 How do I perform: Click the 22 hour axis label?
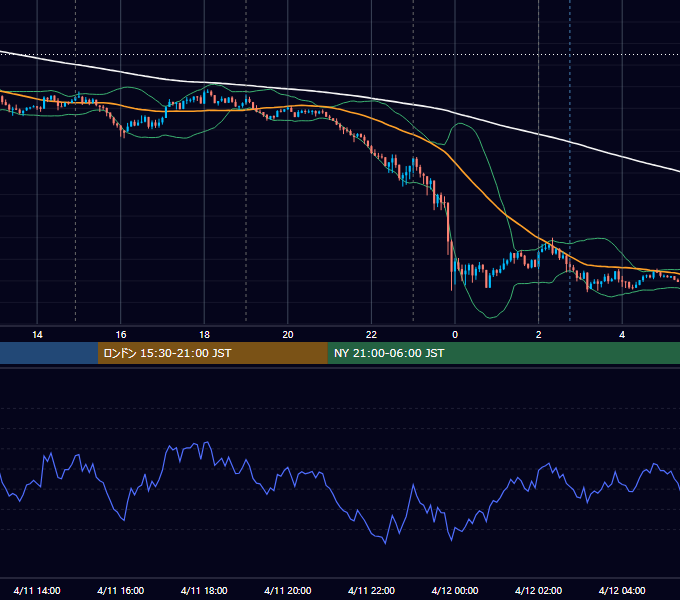pyautogui.click(x=371, y=335)
